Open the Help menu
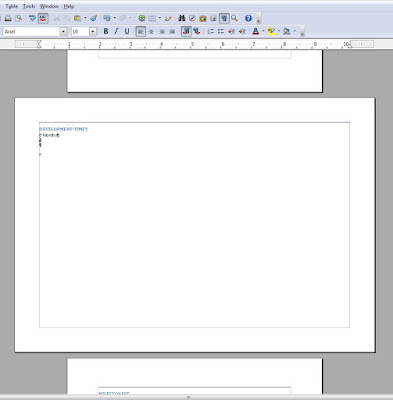This screenshot has height=400, width=393. coord(69,6)
